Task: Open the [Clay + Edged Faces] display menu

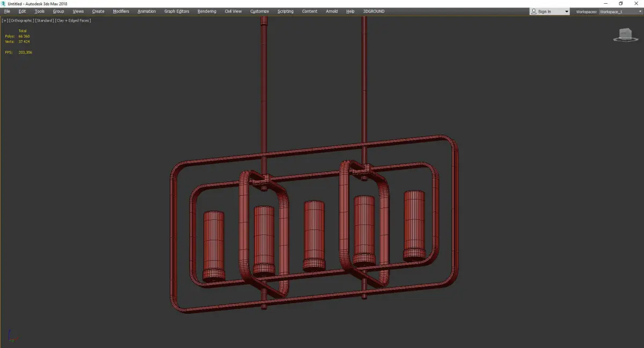Action: tap(72, 20)
